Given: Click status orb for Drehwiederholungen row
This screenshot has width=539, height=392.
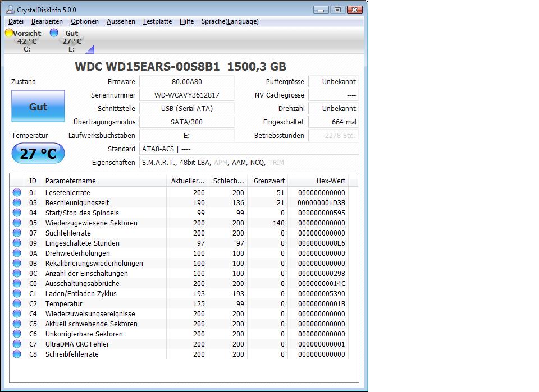Looking at the screenshot, I should click(x=17, y=253).
